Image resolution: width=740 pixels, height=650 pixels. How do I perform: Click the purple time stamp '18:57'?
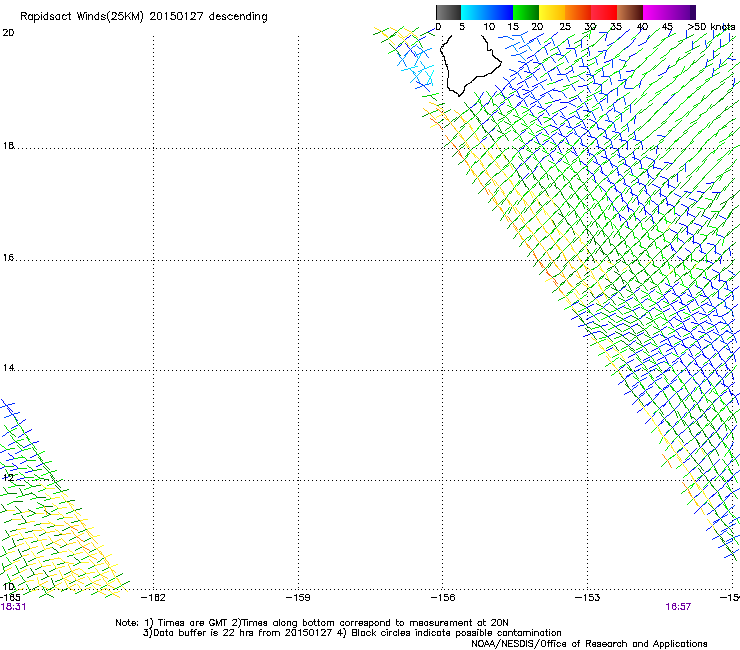678,607
